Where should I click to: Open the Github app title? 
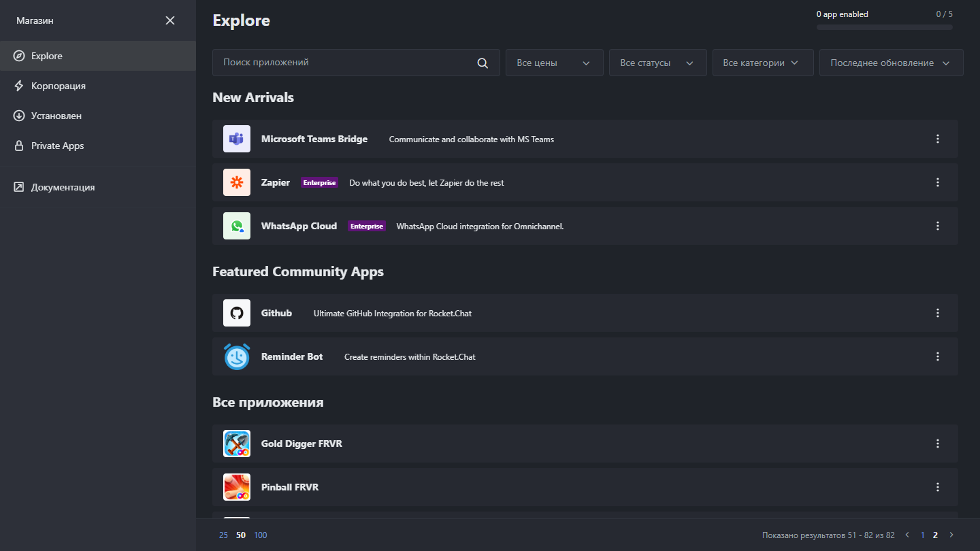point(276,313)
